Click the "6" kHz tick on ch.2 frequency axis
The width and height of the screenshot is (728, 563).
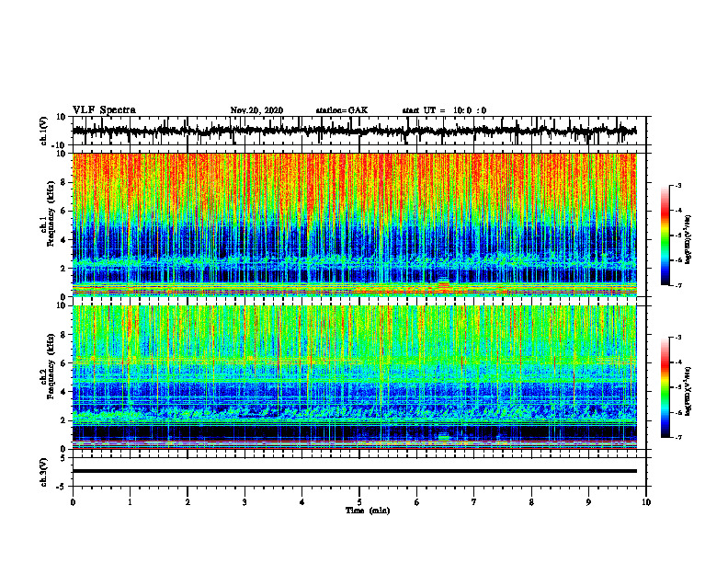(x=63, y=363)
